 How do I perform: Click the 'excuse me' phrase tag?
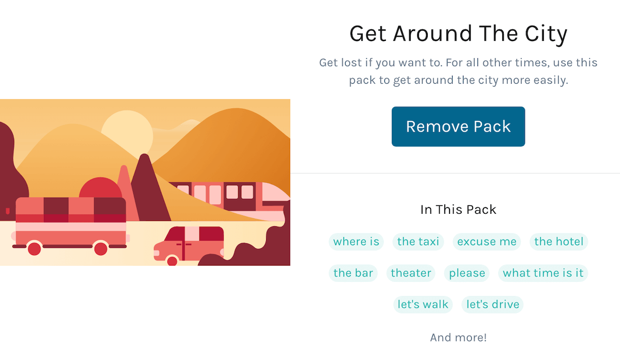coord(486,242)
